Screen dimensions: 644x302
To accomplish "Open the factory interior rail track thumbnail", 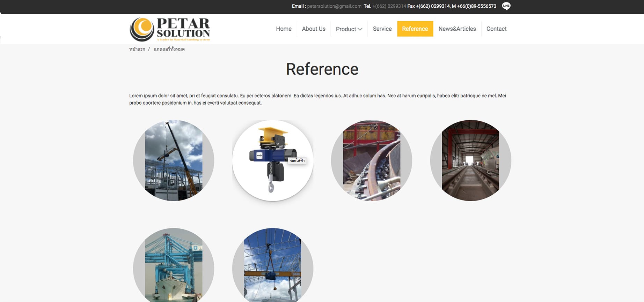I will point(470,160).
